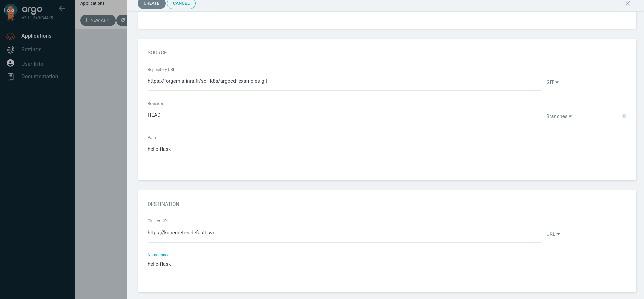This screenshot has width=644, height=299.
Task: Click the Argo octopus logo
Action: click(11, 12)
